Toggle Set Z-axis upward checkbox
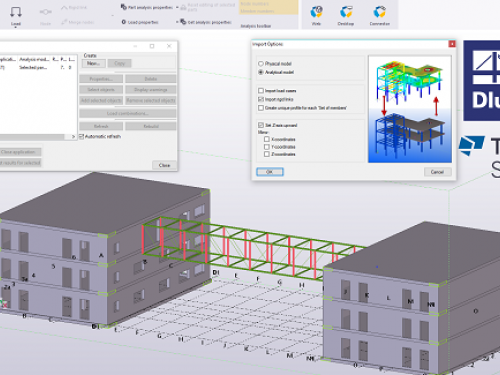Screen dimensions: 500x375 [x=261, y=125]
